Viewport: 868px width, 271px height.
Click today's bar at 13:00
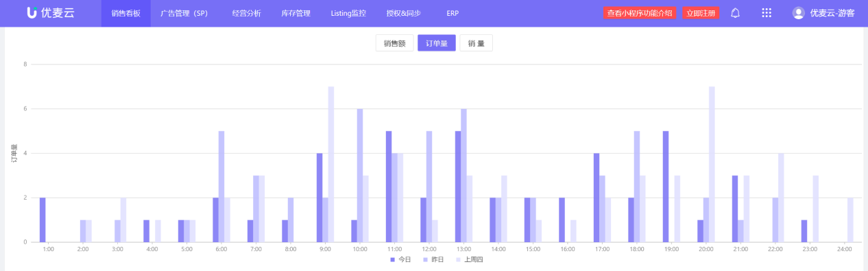point(458,186)
